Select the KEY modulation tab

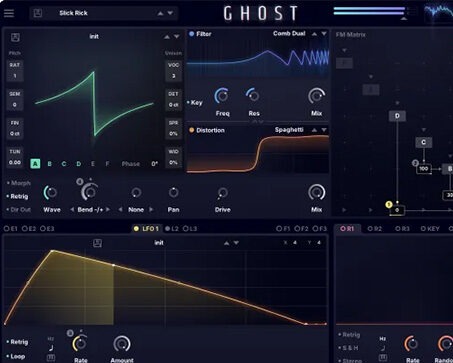430,229
